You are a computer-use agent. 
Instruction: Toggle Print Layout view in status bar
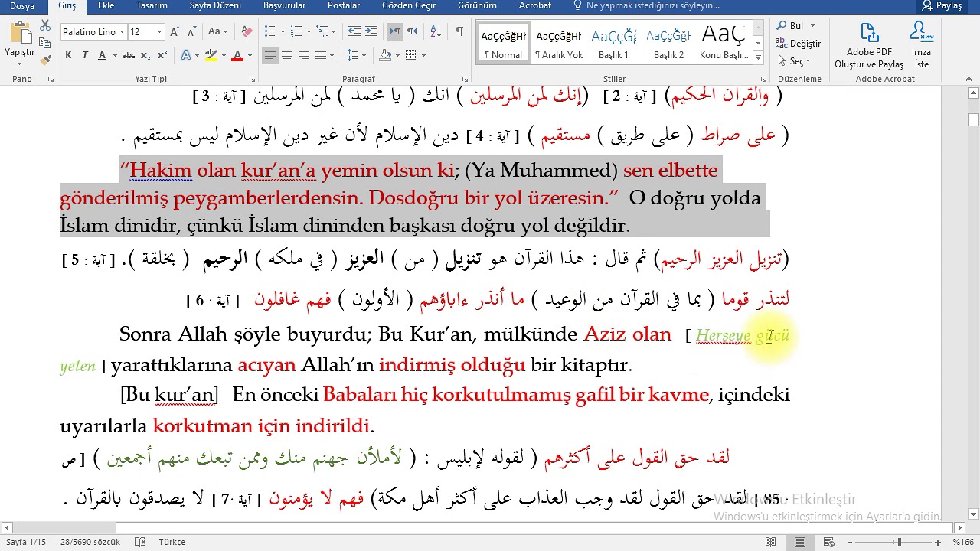[x=799, y=542]
